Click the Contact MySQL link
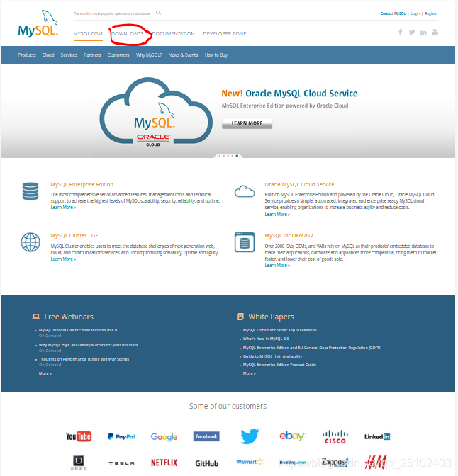 [x=393, y=13]
